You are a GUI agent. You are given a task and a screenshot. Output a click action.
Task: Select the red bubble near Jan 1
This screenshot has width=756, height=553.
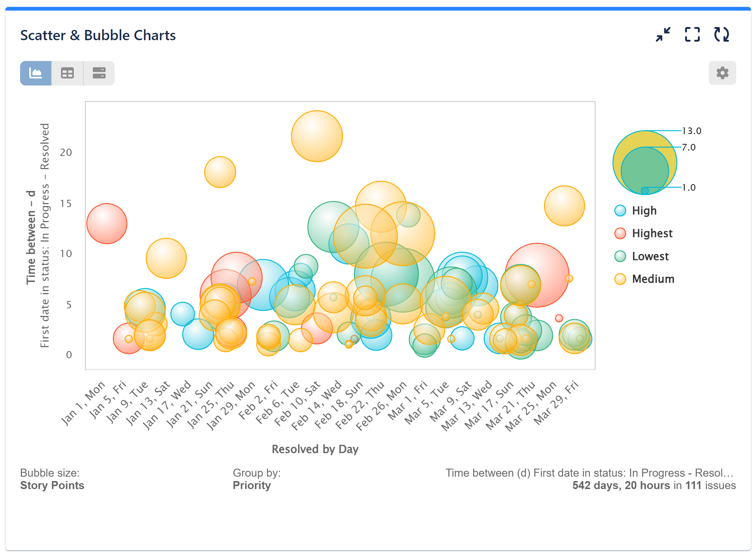coord(107,224)
